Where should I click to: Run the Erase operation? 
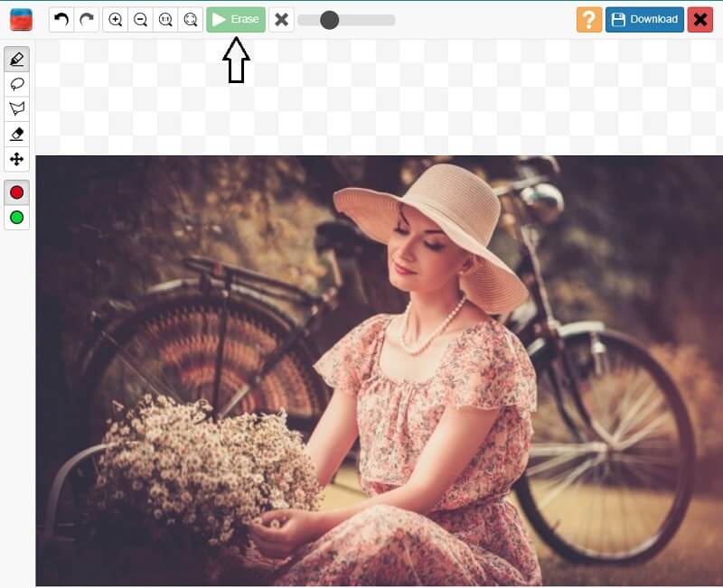point(235,18)
